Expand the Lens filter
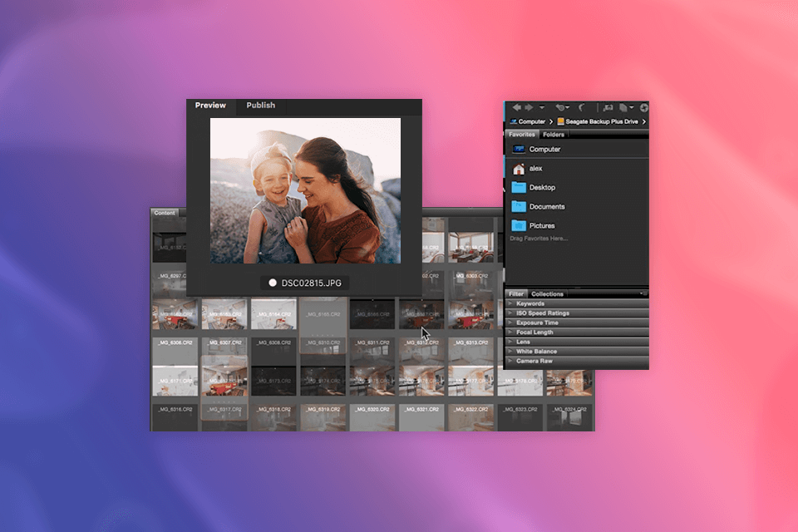Viewport: 798px width, 532px height. (x=577, y=342)
